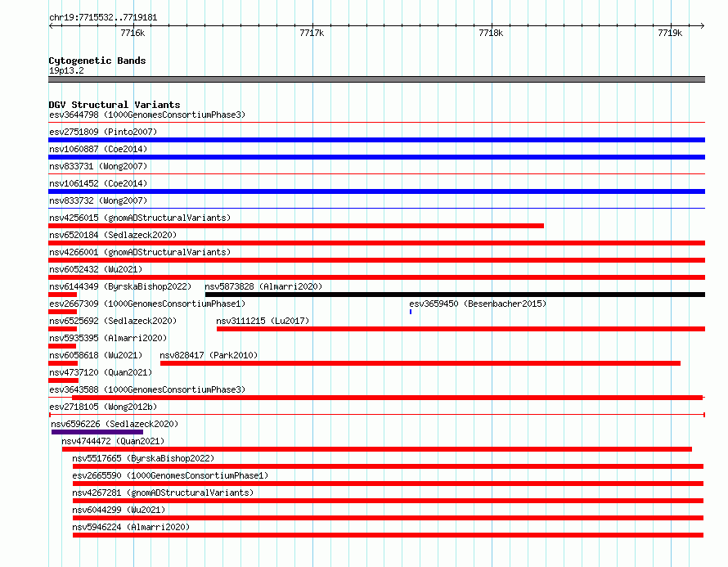Open the nsv5873828 (Almarri2020) label
728x567 pixels.
[x=263, y=286]
